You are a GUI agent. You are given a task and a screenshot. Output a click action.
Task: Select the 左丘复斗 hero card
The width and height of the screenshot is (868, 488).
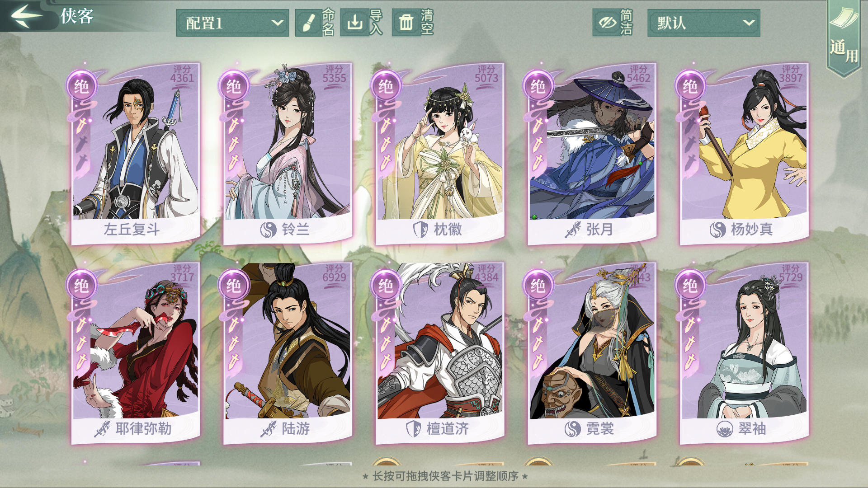[135, 154]
